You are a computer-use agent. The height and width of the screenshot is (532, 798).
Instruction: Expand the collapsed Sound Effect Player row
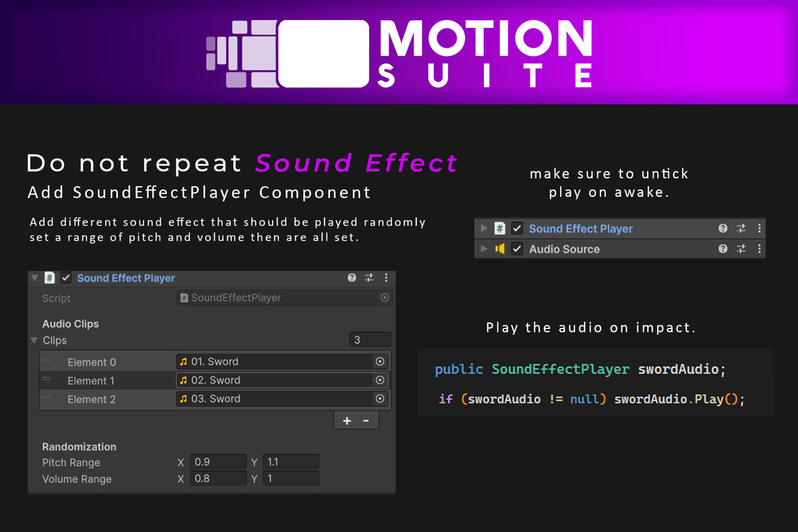(x=484, y=229)
